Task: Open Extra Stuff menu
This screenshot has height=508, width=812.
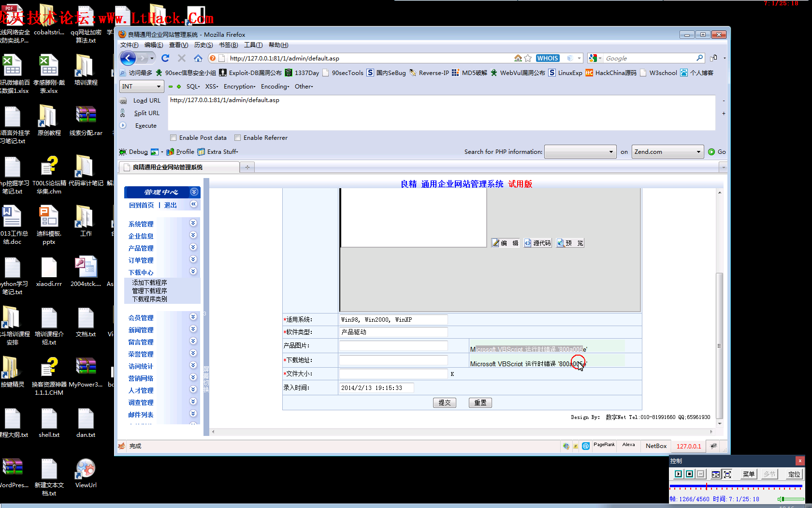Action: pos(218,152)
